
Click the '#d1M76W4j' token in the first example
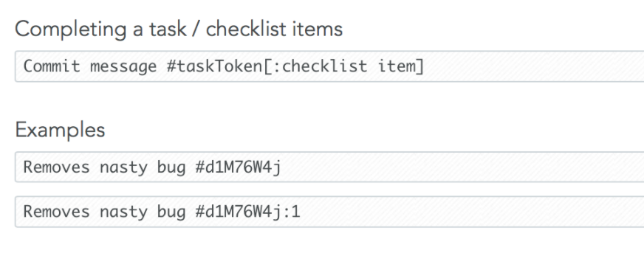pyautogui.click(x=239, y=167)
